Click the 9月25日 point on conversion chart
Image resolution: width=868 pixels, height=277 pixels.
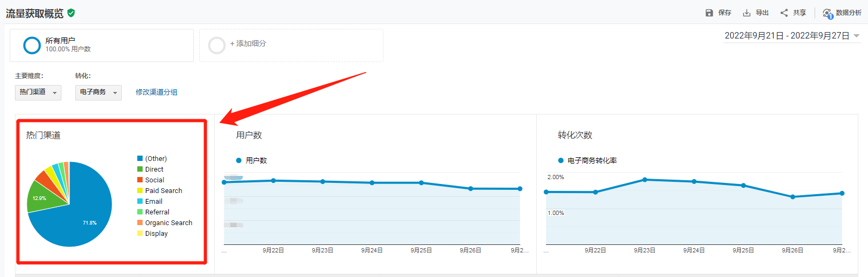pyautogui.click(x=744, y=186)
